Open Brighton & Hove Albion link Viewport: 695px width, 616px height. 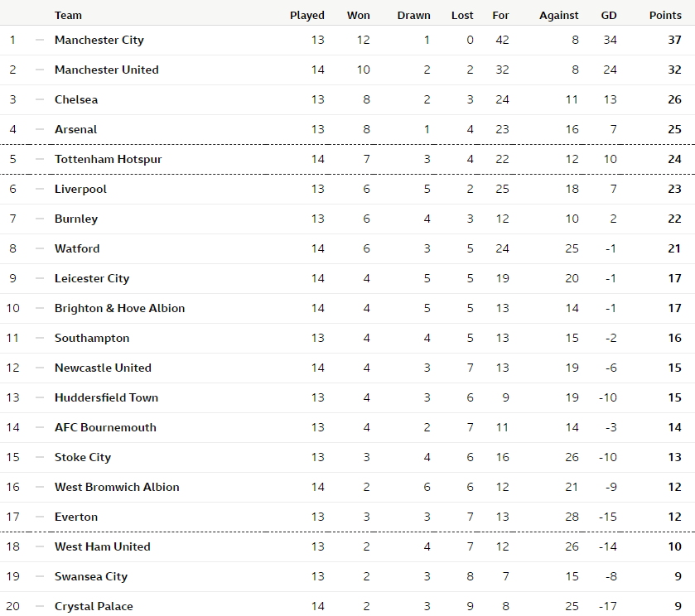[x=119, y=308]
